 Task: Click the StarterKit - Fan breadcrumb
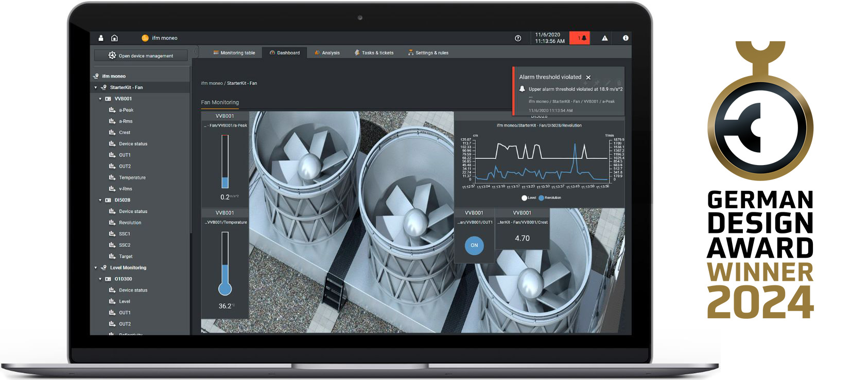(242, 83)
